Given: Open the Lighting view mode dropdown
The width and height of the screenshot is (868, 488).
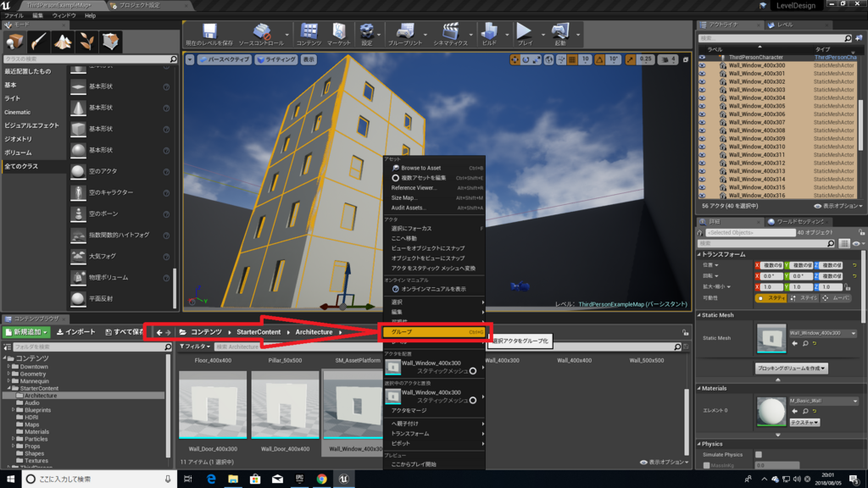Looking at the screenshot, I should click(276, 59).
